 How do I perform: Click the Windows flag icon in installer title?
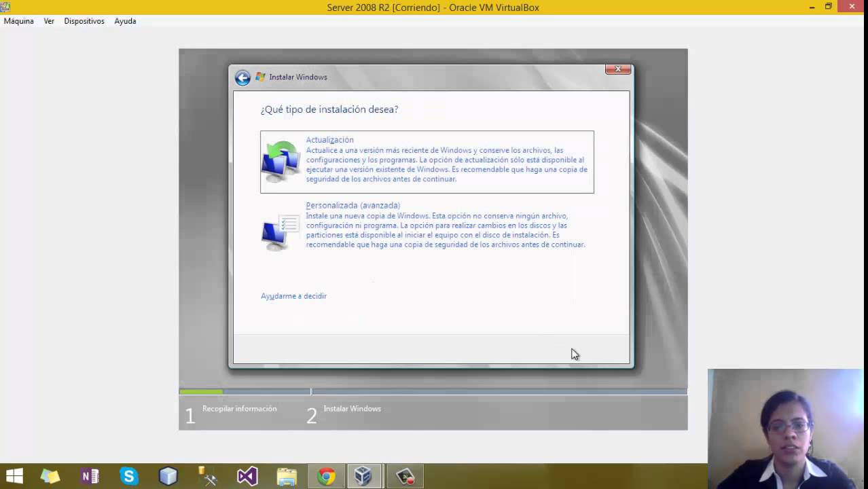point(260,77)
